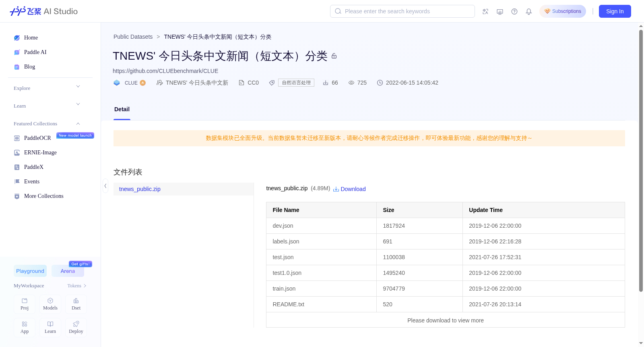
Task: Click the train.json row name
Action: (284, 289)
